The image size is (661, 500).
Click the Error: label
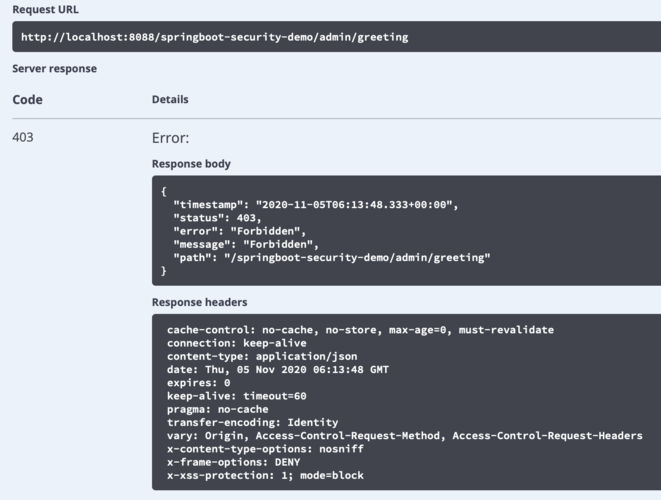[170, 138]
